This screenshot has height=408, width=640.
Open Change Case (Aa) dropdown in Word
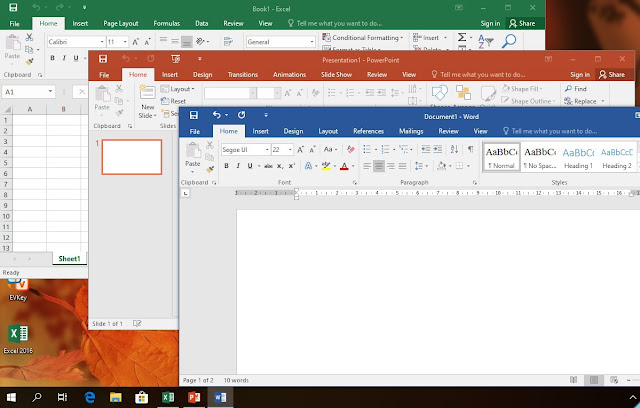[x=330, y=149]
